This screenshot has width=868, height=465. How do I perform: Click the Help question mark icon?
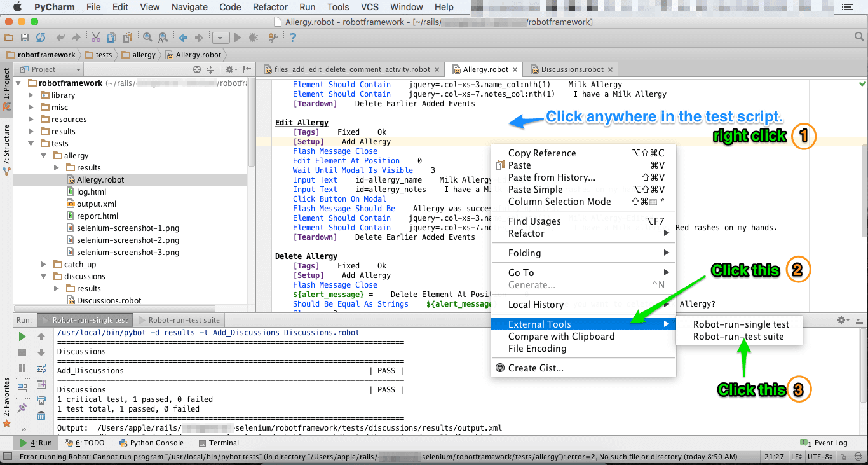pyautogui.click(x=292, y=37)
